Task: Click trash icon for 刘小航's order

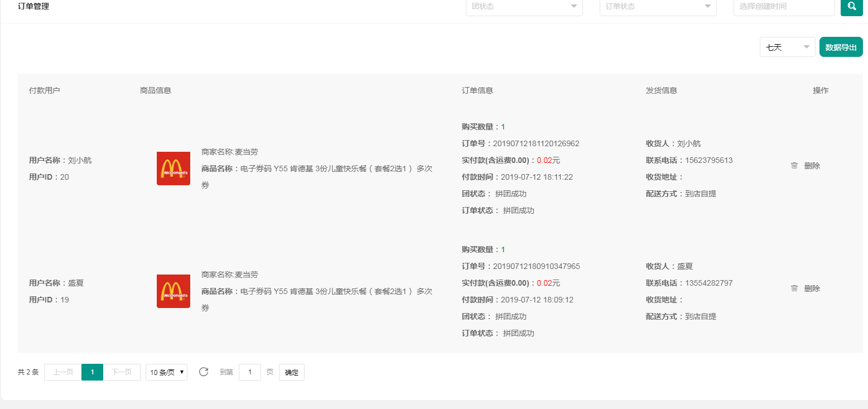Action: point(794,166)
